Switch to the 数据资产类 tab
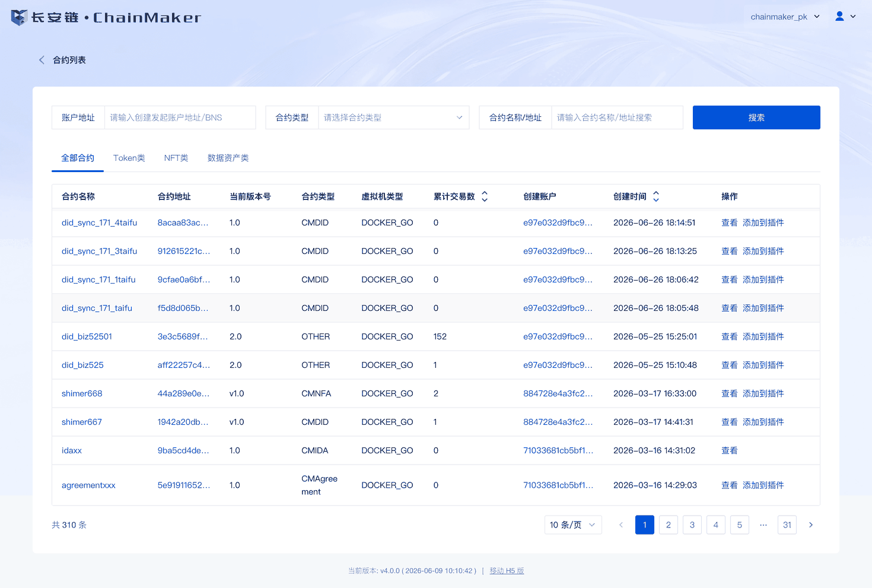 pos(228,158)
